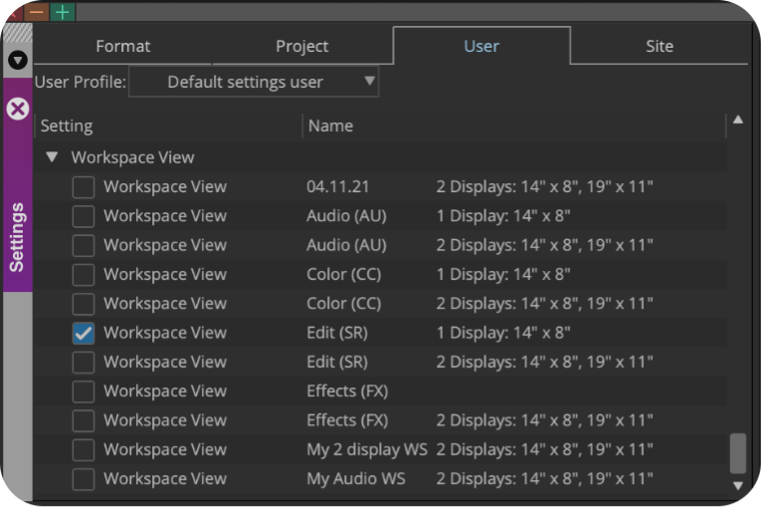
Task: Click the orange minus window button
Action: (36, 12)
